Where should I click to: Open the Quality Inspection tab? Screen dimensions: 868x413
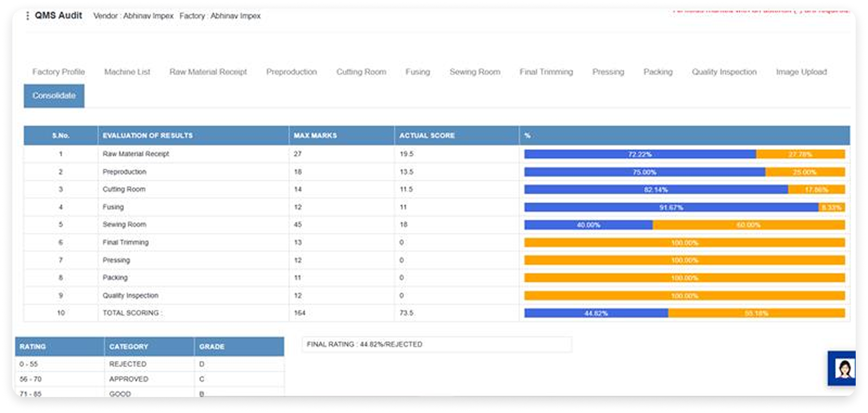[x=724, y=72]
